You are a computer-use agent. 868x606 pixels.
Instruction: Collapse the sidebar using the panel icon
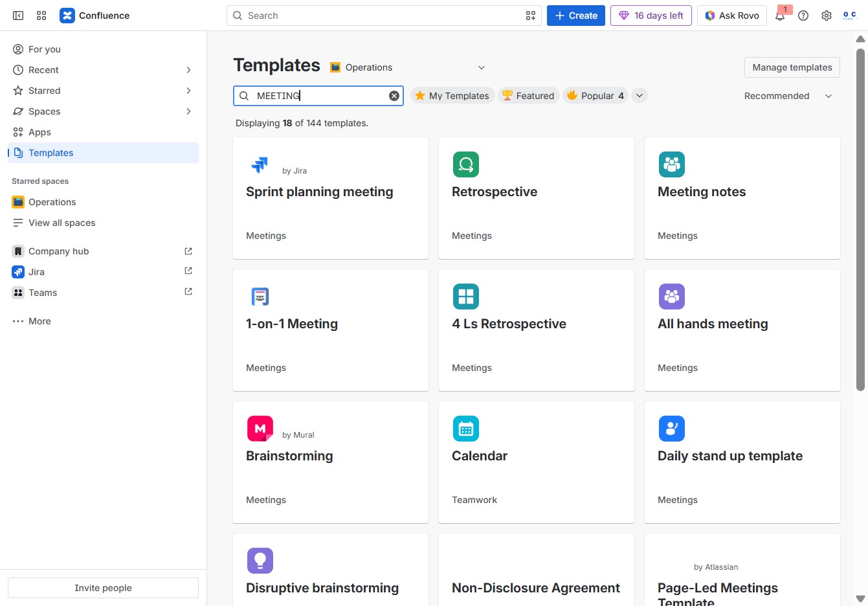[18, 16]
